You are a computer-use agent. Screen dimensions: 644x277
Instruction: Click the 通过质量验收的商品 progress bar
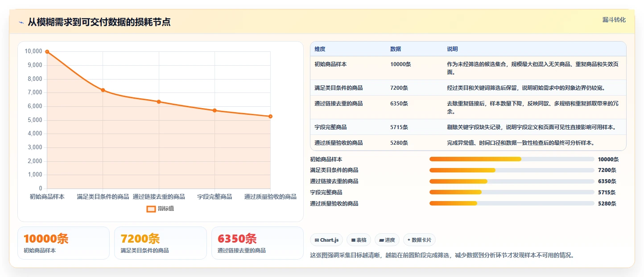point(512,203)
